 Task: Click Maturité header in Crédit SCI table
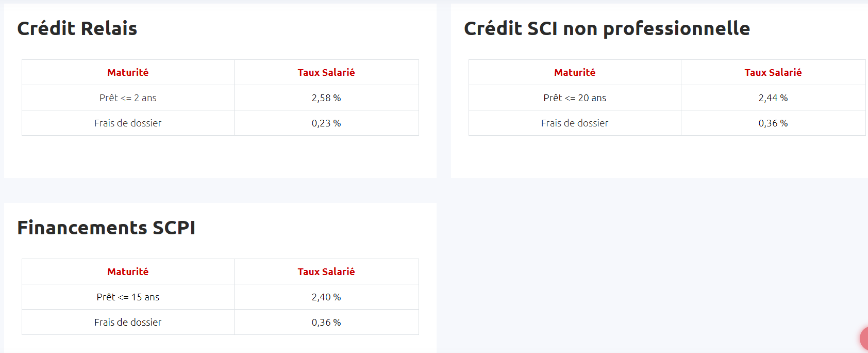click(x=575, y=73)
